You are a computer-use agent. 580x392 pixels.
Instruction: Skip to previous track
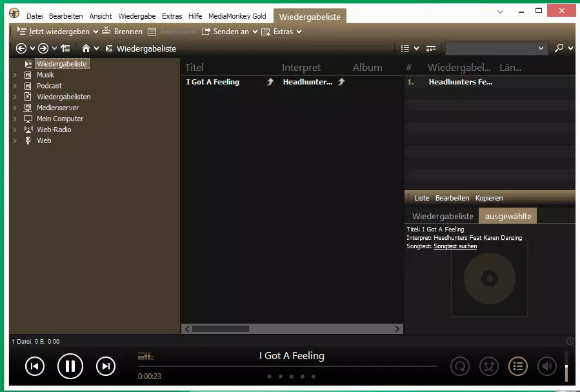35,366
